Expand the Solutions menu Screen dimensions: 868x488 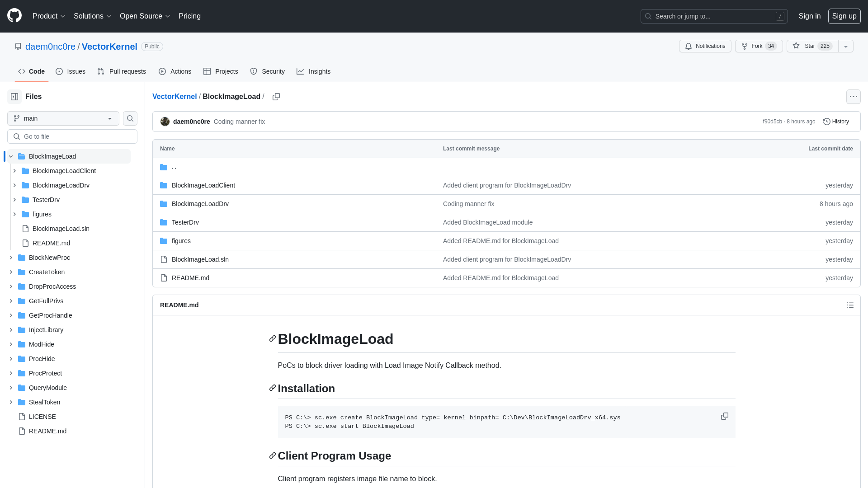coord(92,16)
